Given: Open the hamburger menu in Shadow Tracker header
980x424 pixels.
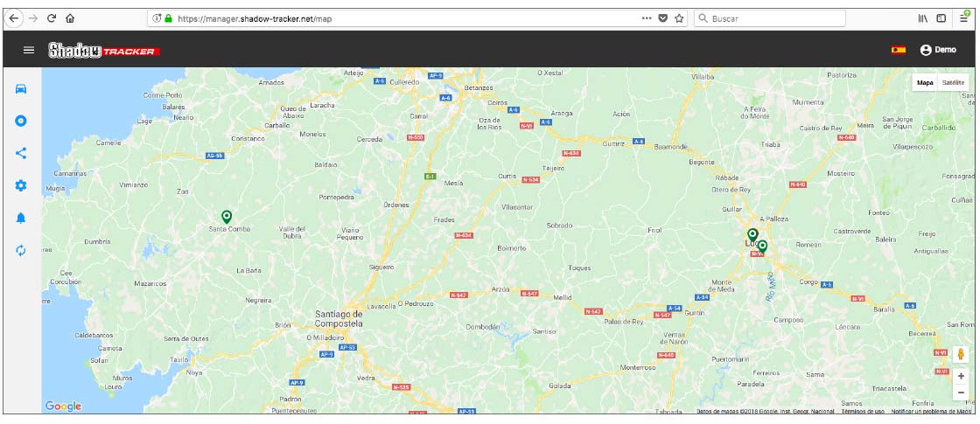Looking at the screenshot, I should (x=29, y=50).
